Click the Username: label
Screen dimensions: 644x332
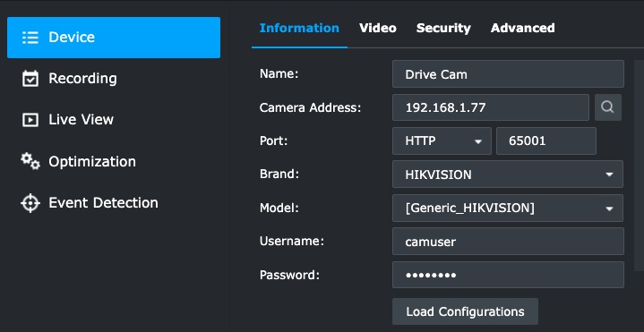tap(292, 241)
